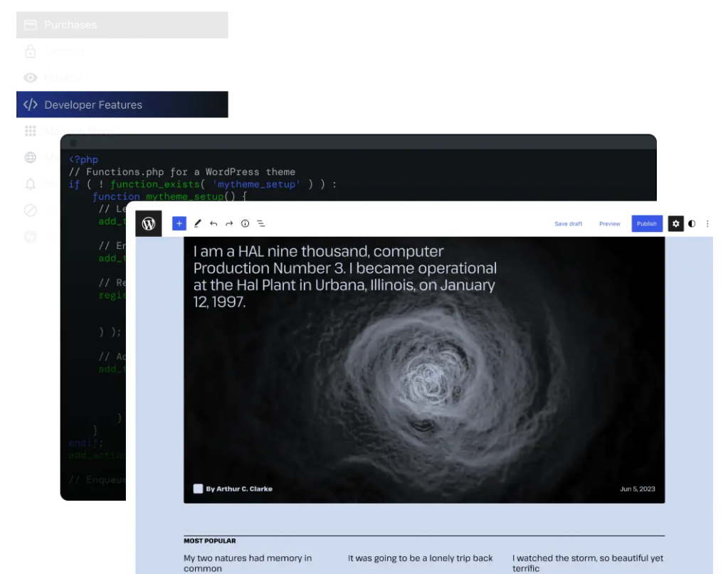Image resolution: width=728 pixels, height=574 pixels.
Task: Toggle the half-circle styles icon
Action: tap(692, 223)
